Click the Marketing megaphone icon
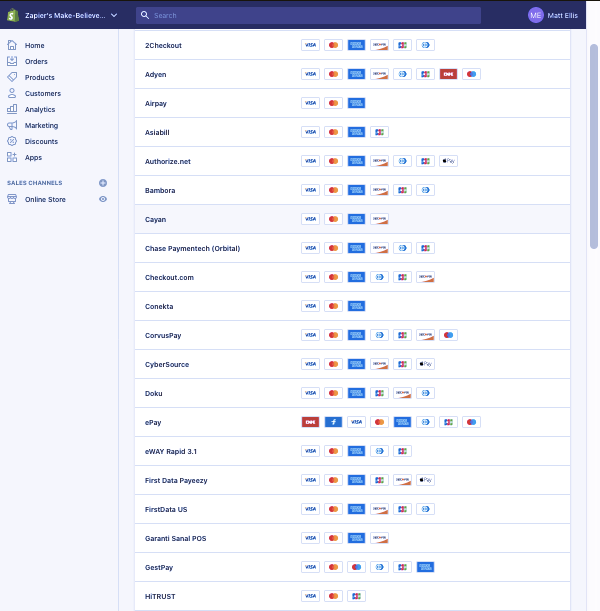 12,125
